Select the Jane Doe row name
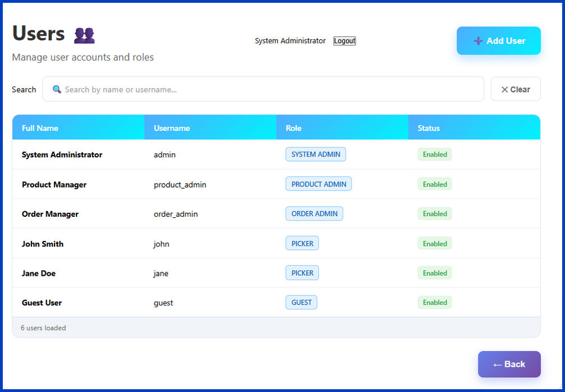 click(x=39, y=273)
